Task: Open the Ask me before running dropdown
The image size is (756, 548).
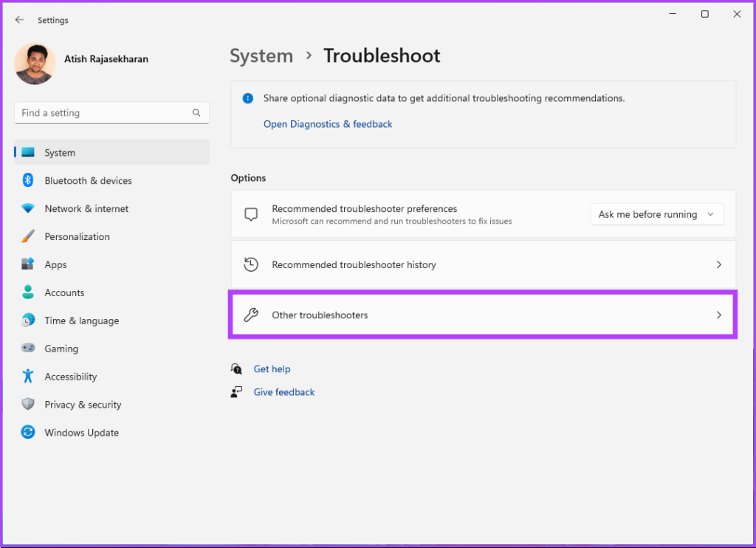Action: [x=656, y=214]
